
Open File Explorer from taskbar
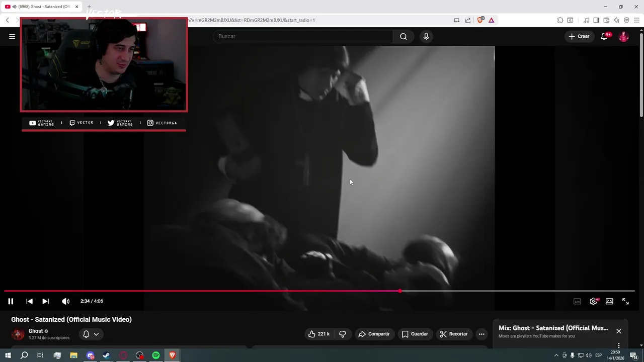point(73,355)
